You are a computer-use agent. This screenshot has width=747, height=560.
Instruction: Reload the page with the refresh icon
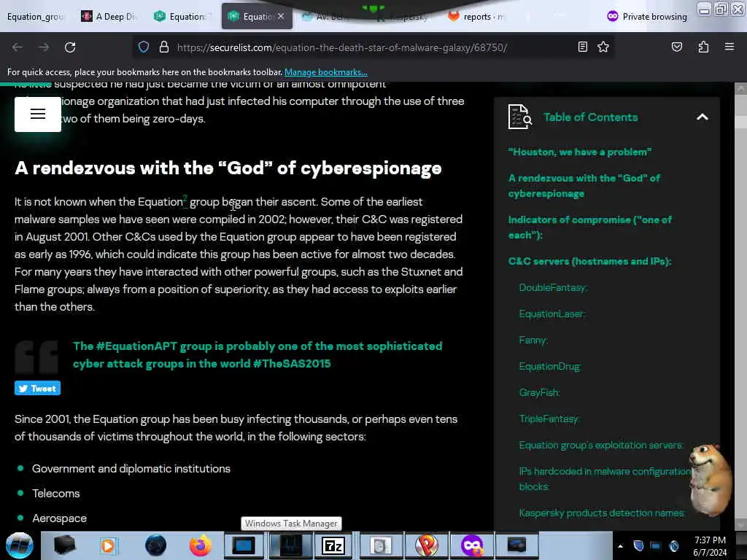tap(70, 47)
